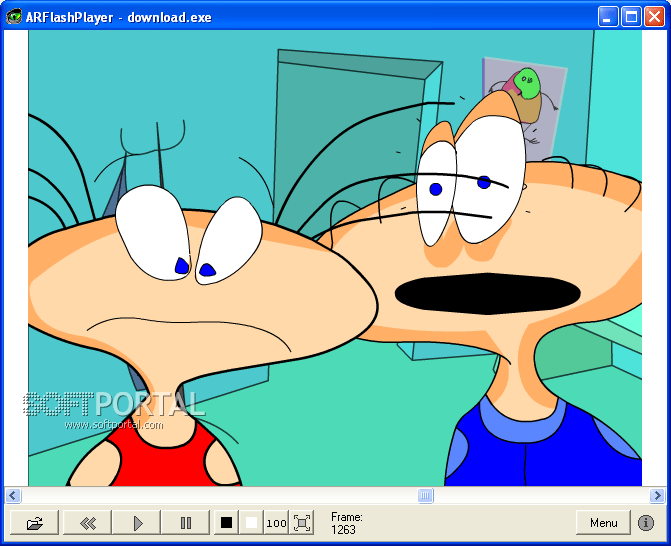Reset zoom with the 100 button
The image size is (671, 546).
point(276,522)
